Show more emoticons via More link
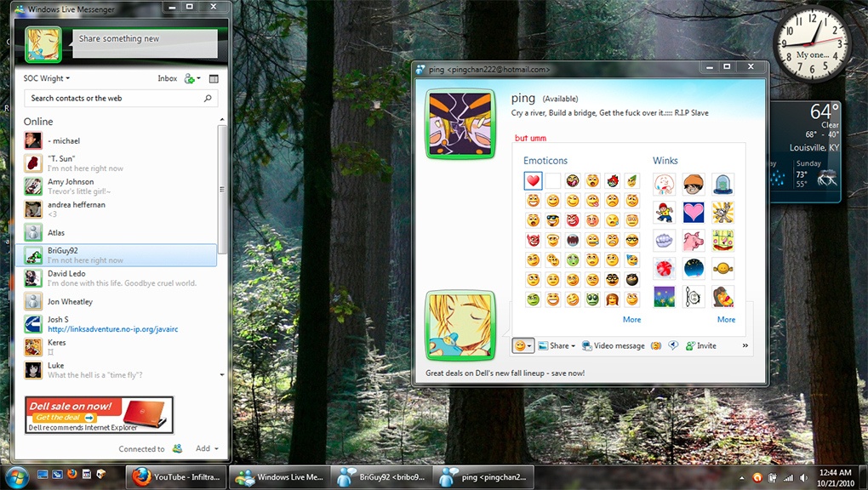 631,320
